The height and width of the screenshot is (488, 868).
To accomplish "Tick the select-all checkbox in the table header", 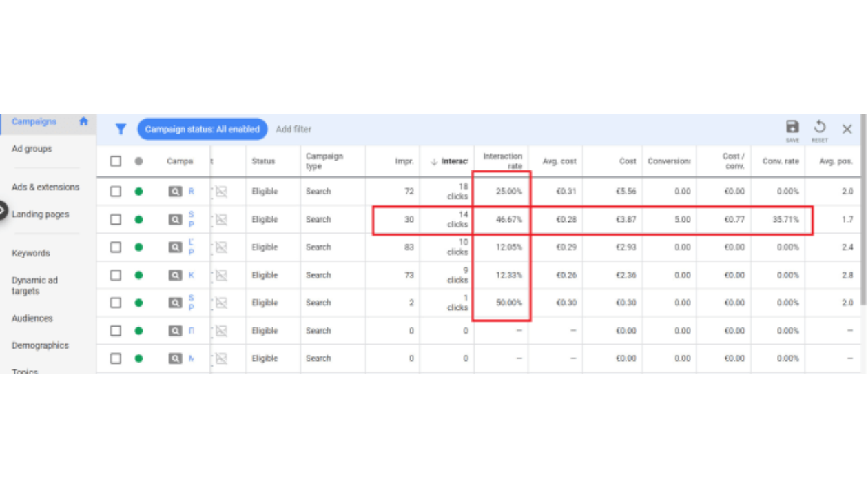I will [116, 161].
